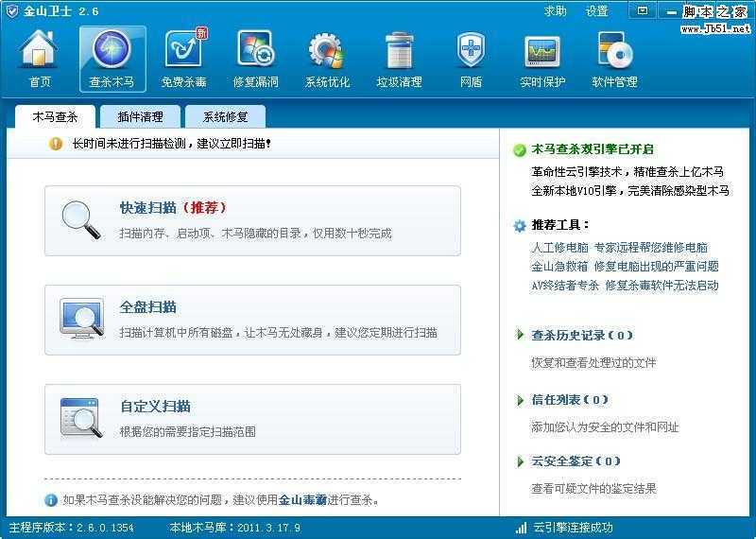
Task: Click the signal bars icon in status bar
Action: (x=521, y=528)
